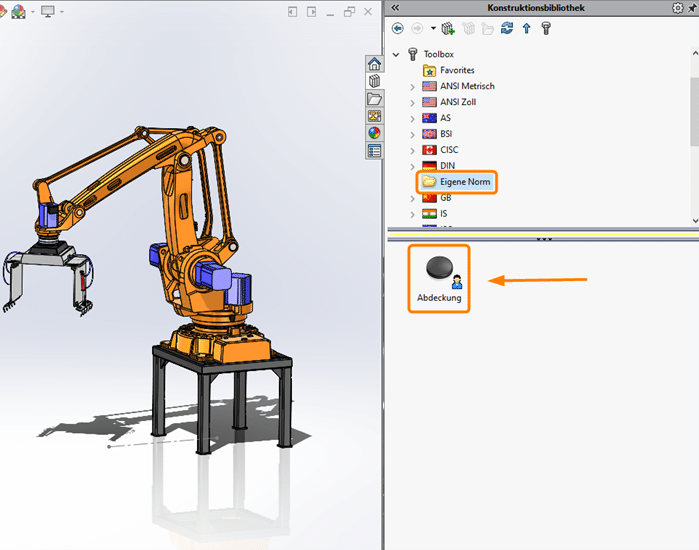Open the Custom Properties list tab
Image resolution: width=699 pixels, height=550 pixels.
374,151
